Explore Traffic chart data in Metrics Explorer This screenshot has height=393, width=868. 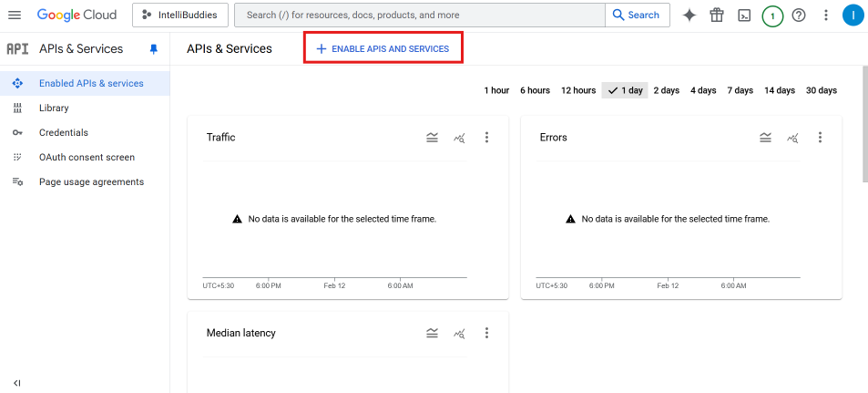click(459, 138)
